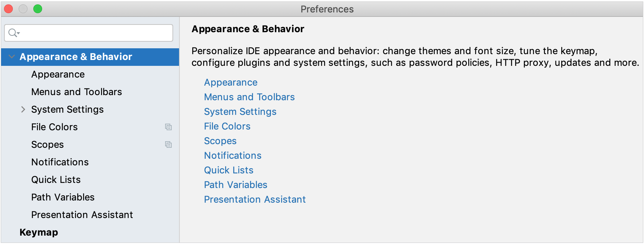Open the File Colors link
This screenshot has height=244, width=644.
227,126
